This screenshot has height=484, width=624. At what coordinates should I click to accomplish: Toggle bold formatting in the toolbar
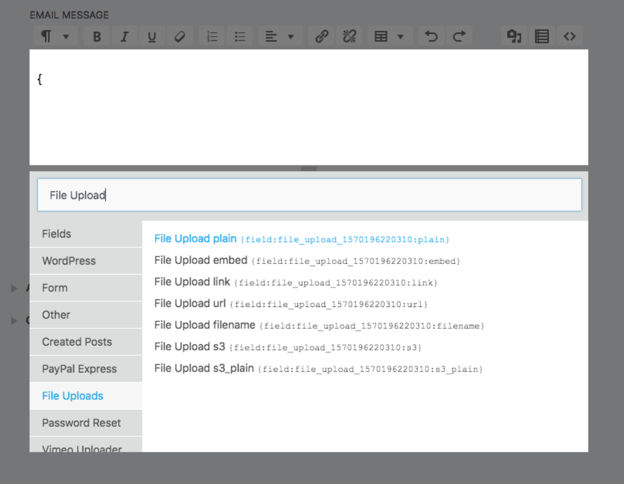pyautogui.click(x=97, y=37)
